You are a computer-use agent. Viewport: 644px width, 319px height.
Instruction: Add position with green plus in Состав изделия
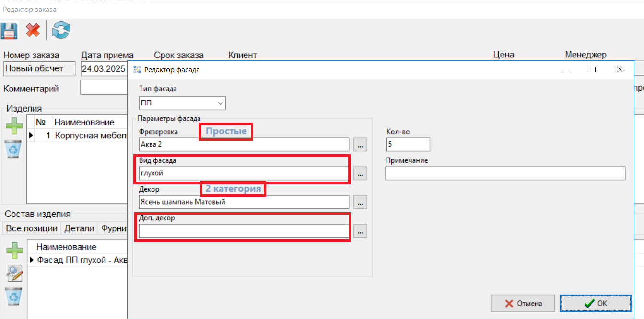(14, 251)
